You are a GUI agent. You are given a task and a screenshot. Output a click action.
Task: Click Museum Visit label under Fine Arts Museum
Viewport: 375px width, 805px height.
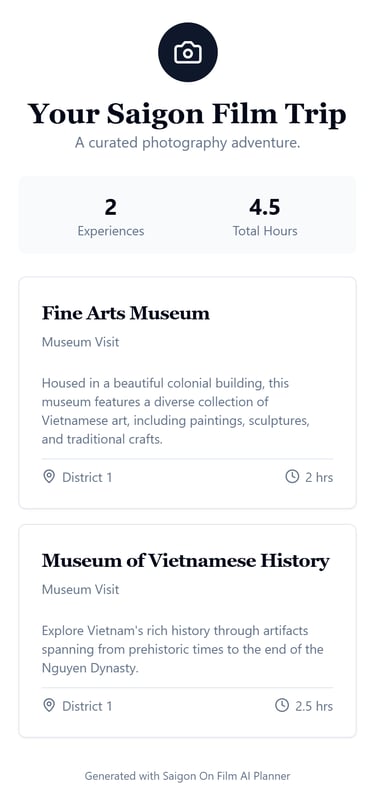click(x=81, y=342)
